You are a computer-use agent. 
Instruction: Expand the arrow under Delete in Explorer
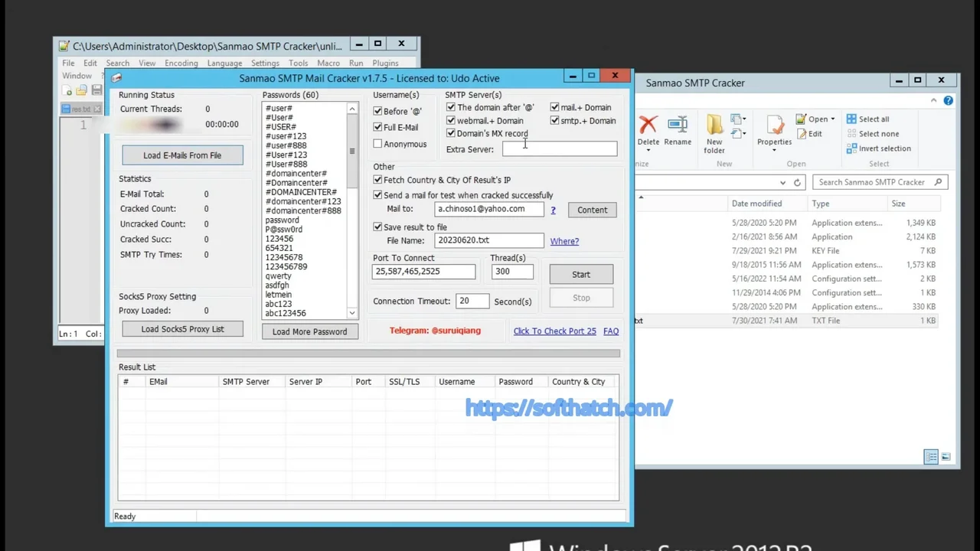(648, 150)
